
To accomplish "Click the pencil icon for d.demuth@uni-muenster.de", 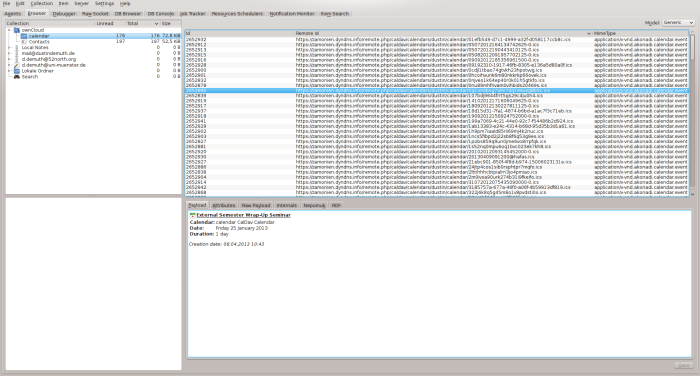I will [x=17, y=65].
